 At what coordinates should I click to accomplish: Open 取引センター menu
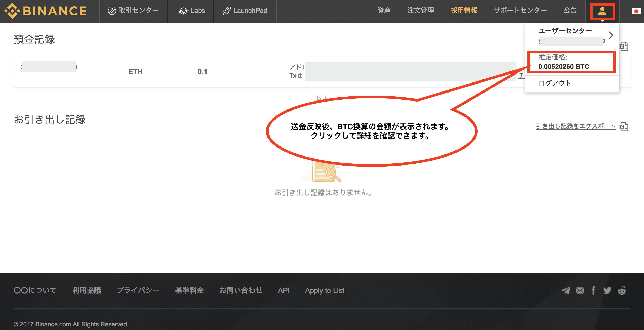tap(133, 11)
